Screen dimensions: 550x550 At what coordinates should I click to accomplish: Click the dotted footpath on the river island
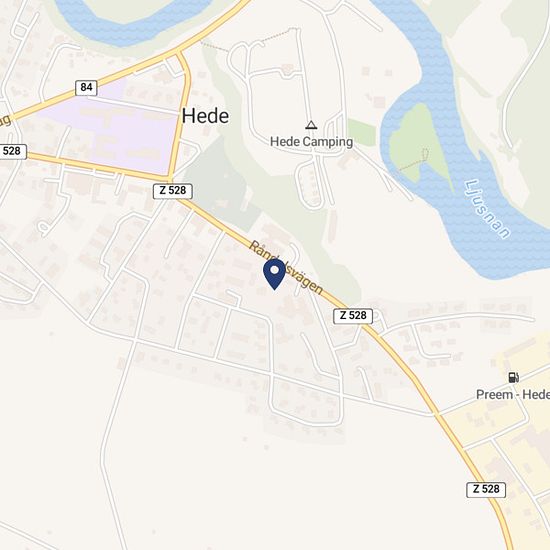tap(416, 161)
